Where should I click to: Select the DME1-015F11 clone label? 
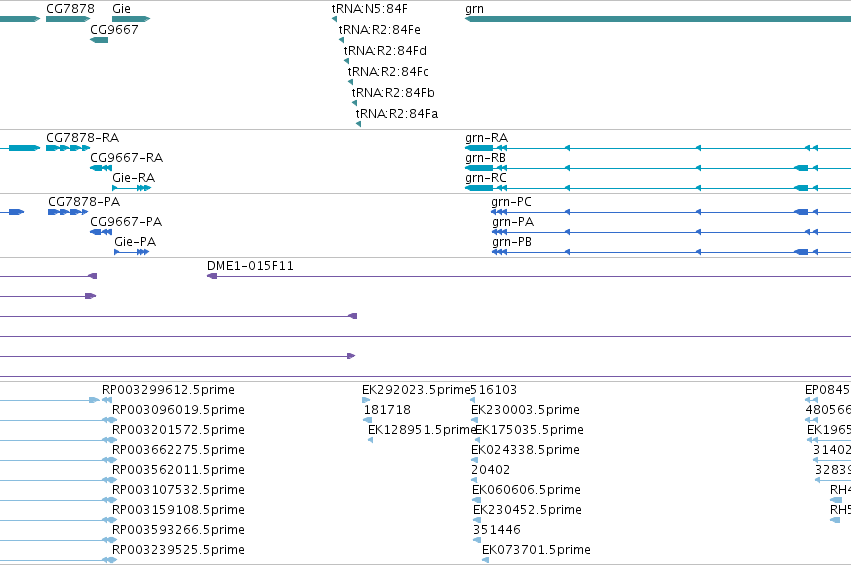click(x=250, y=265)
